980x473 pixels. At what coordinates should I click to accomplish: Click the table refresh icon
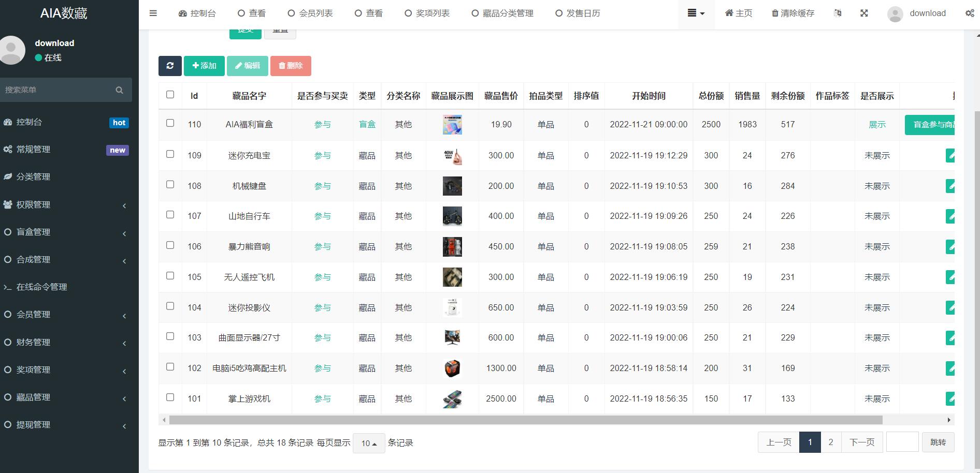(170, 66)
